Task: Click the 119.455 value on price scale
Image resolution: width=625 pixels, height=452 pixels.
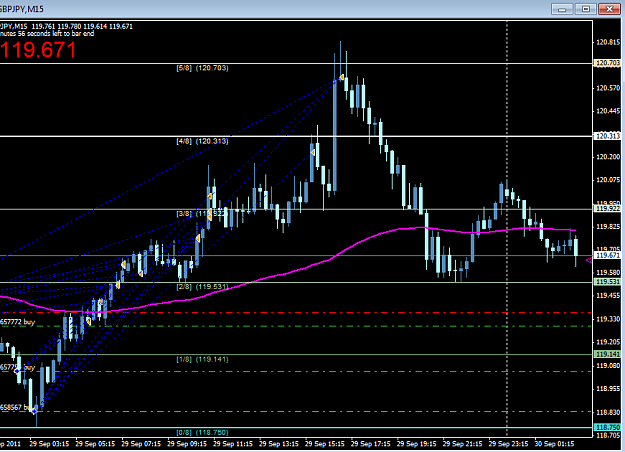Action: point(608,296)
